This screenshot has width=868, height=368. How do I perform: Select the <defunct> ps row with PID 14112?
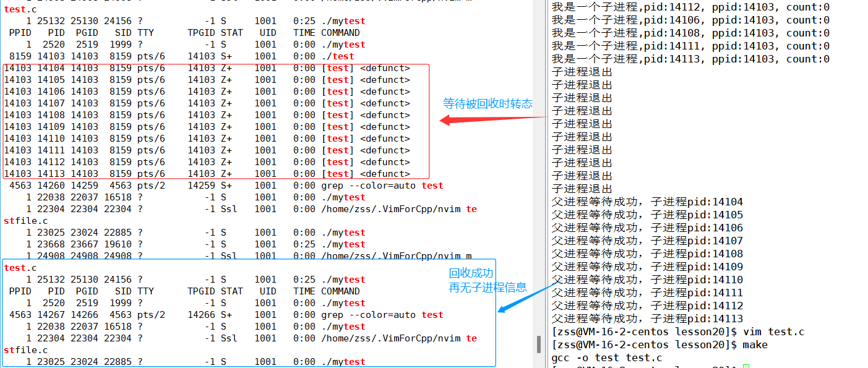(x=207, y=162)
